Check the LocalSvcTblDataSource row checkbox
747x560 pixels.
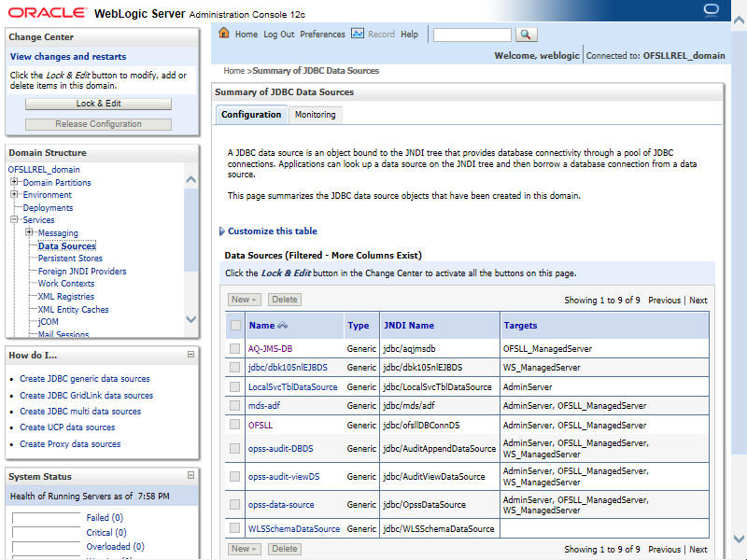pos(235,386)
